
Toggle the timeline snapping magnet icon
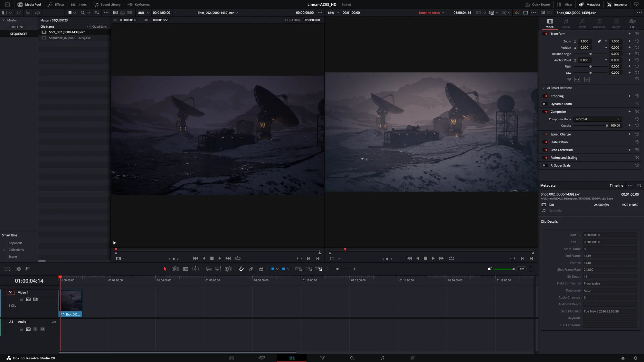(x=241, y=269)
